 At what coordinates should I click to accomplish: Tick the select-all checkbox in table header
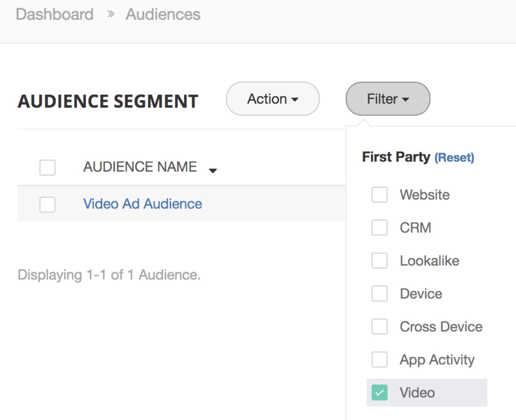(x=47, y=168)
